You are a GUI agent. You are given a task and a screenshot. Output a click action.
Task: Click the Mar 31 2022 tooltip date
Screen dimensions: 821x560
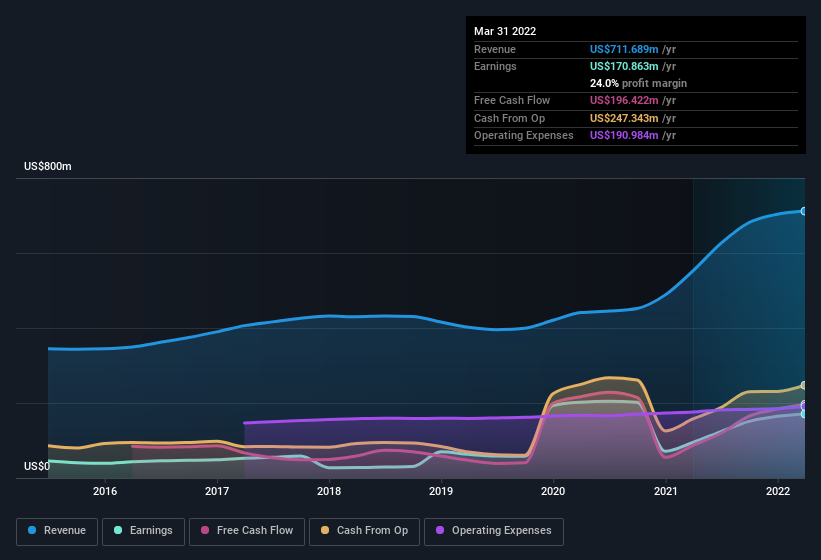point(505,31)
